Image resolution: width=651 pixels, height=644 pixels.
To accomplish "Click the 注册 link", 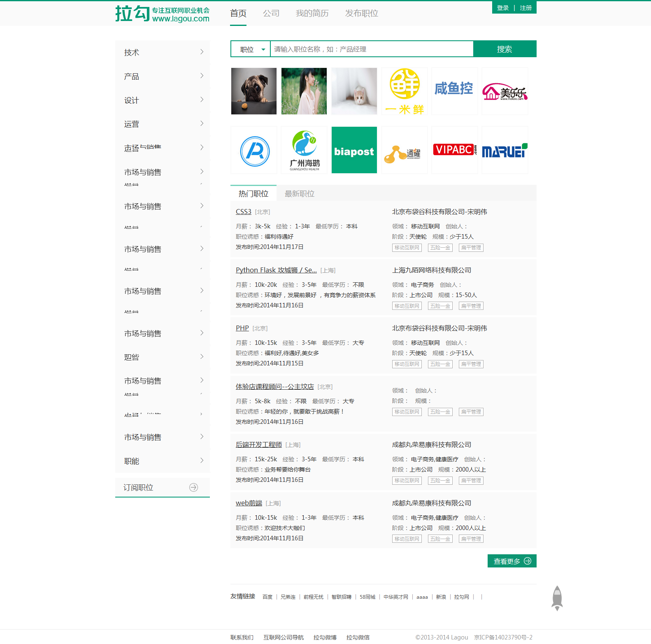I will 526,8.
